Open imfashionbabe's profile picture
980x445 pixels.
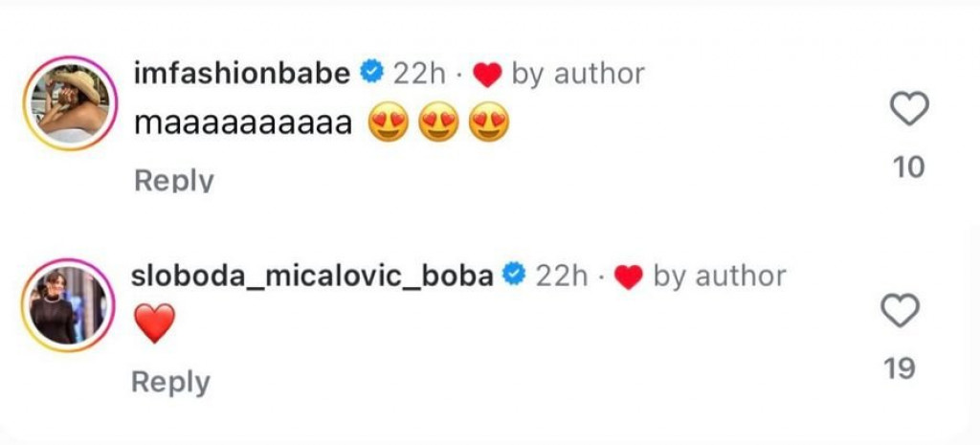click(x=66, y=103)
